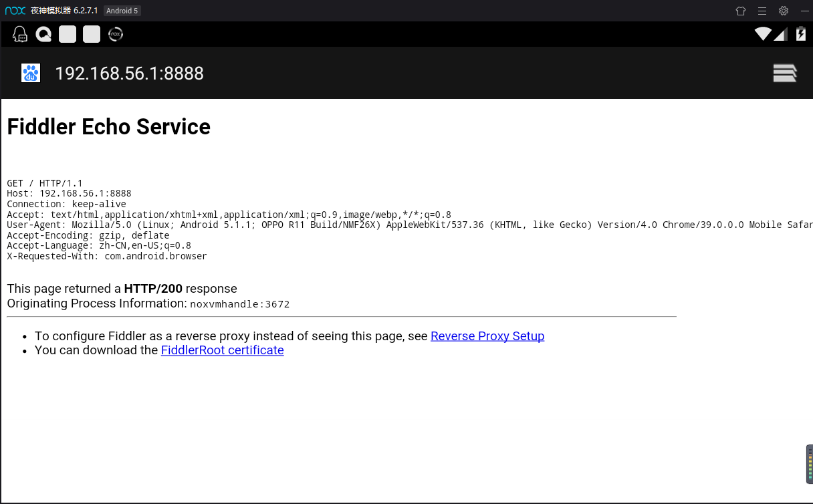Viewport: 813px width, 504px height.
Task: Click the Connection: keep-alive header line
Action: pos(66,204)
